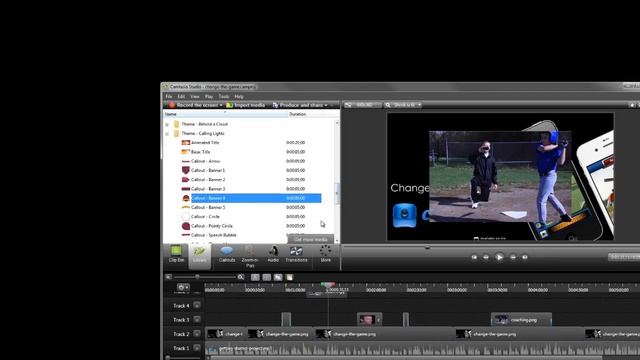Open the Help menu
The image size is (640, 360).
coord(239,97)
